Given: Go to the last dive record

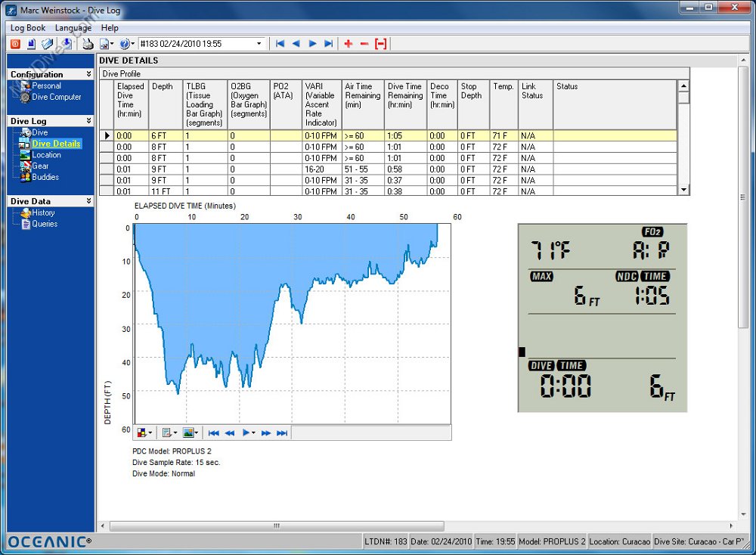Looking at the screenshot, I should [x=328, y=44].
